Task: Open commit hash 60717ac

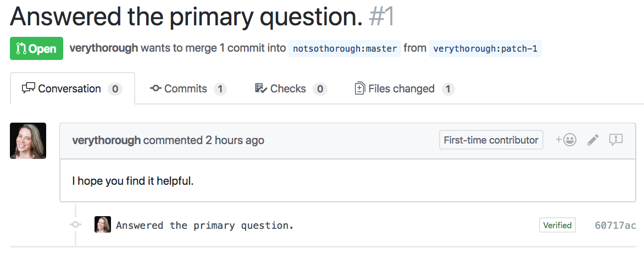Action: (615, 226)
